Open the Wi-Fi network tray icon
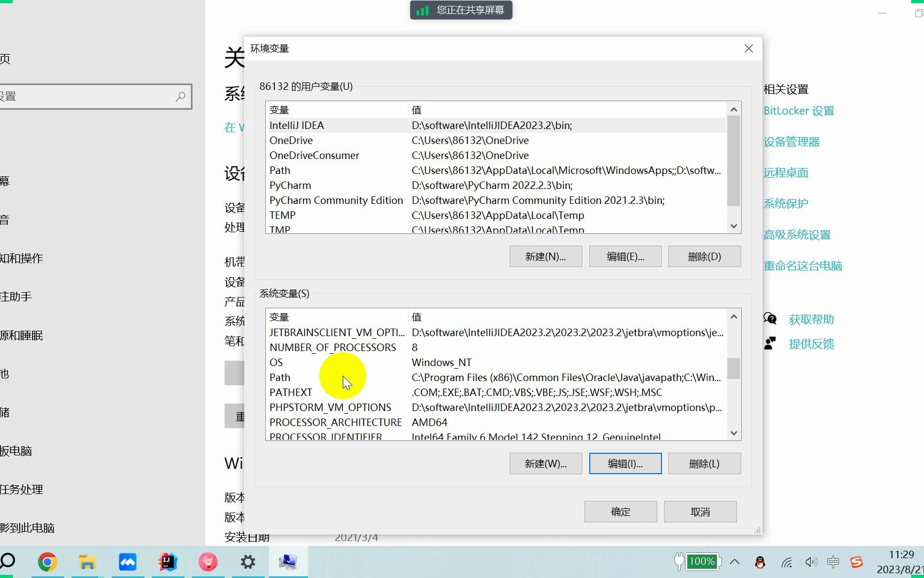924x578 pixels. coord(786,562)
